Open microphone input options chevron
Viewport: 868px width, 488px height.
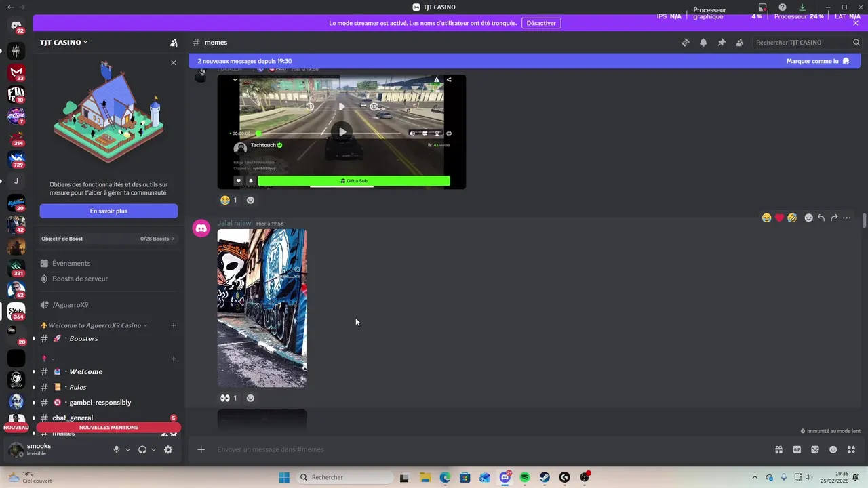pos(127,449)
